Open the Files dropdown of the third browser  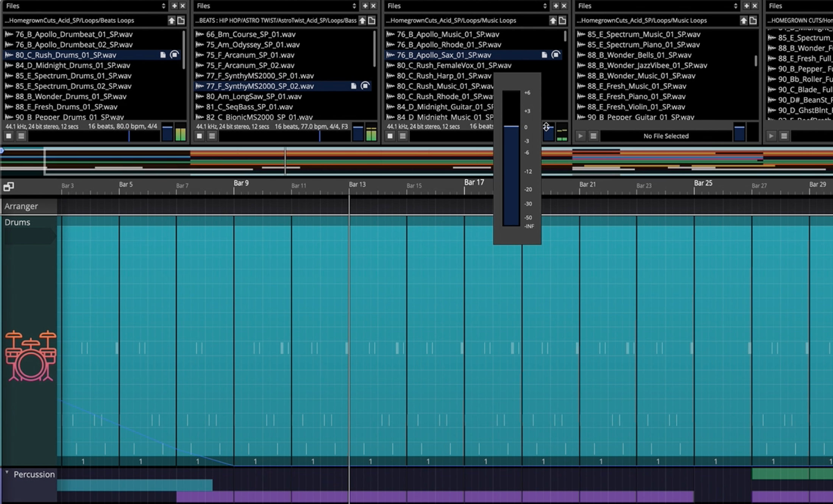point(544,6)
